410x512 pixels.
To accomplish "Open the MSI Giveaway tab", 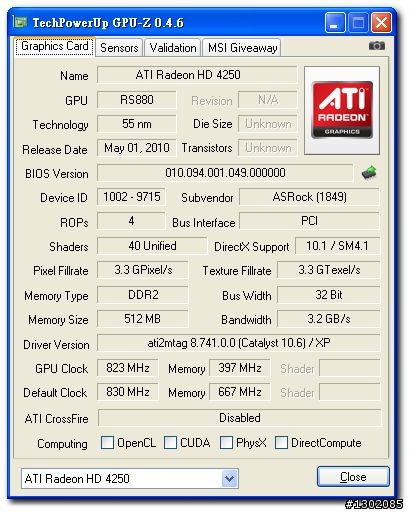I will (242, 47).
